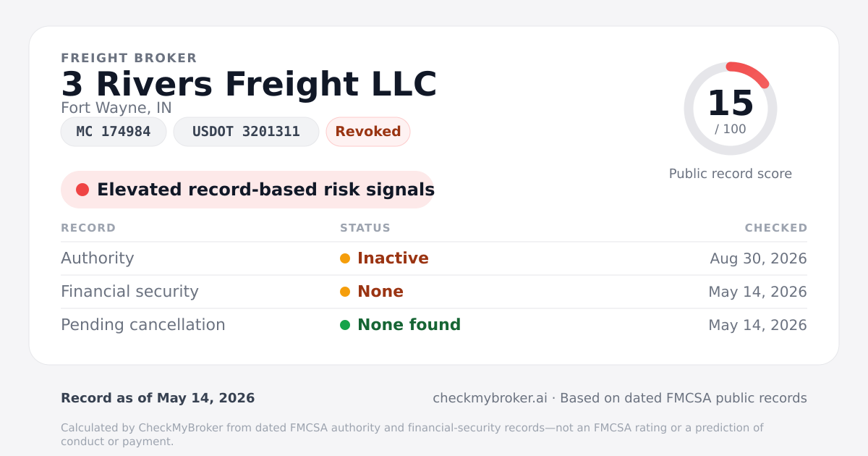This screenshot has width=868, height=456.
Task: Click the Aug 30, 2026 checked date
Action: pyautogui.click(x=759, y=258)
